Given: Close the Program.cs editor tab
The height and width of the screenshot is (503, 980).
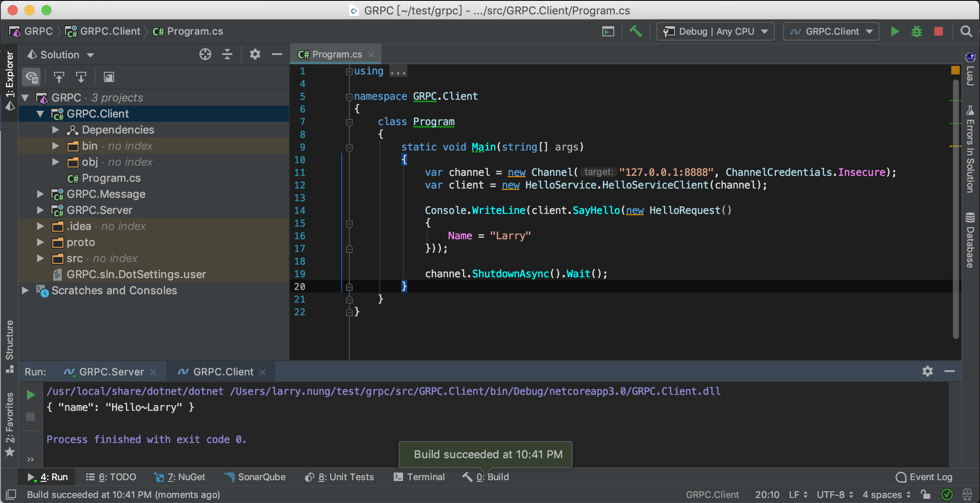Looking at the screenshot, I should [x=371, y=55].
